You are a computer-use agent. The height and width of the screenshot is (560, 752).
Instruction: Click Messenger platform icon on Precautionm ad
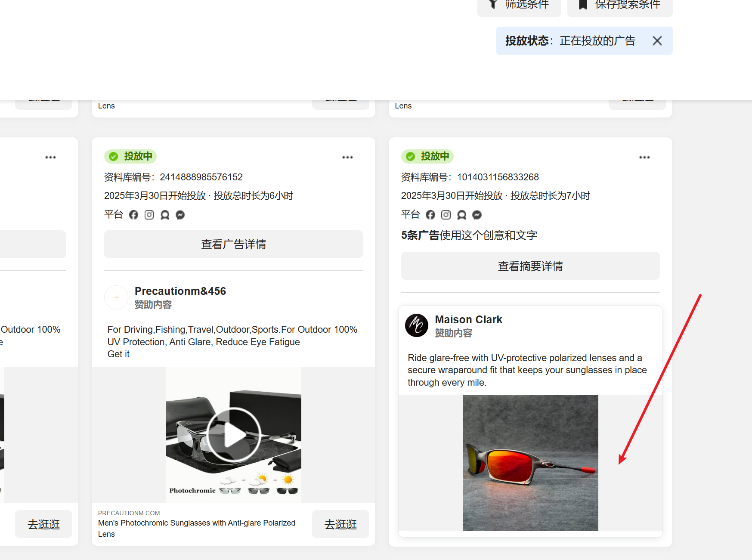pyautogui.click(x=180, y=215)
